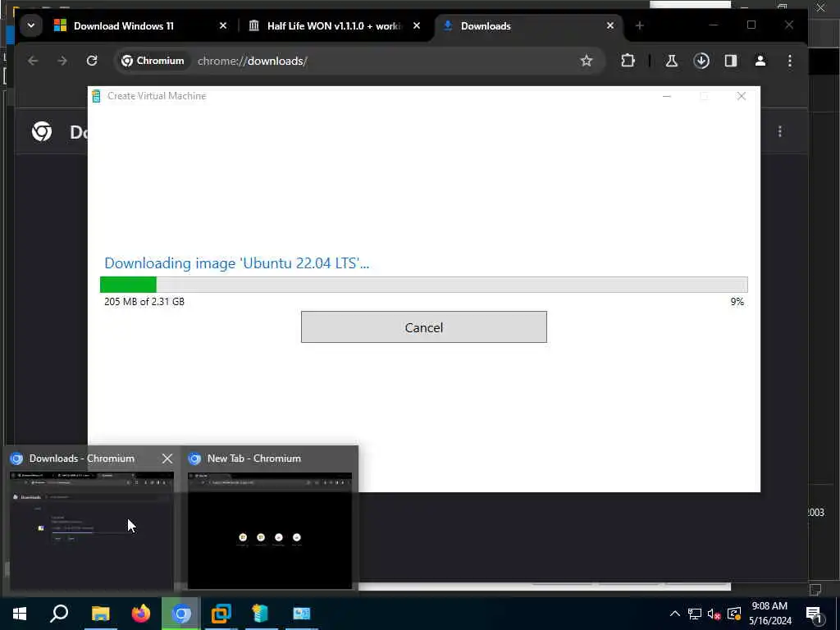Open the Downloads page more actions menu
Image resolution: width=840 pixels, height=630 pixels.
pos(780,131)
